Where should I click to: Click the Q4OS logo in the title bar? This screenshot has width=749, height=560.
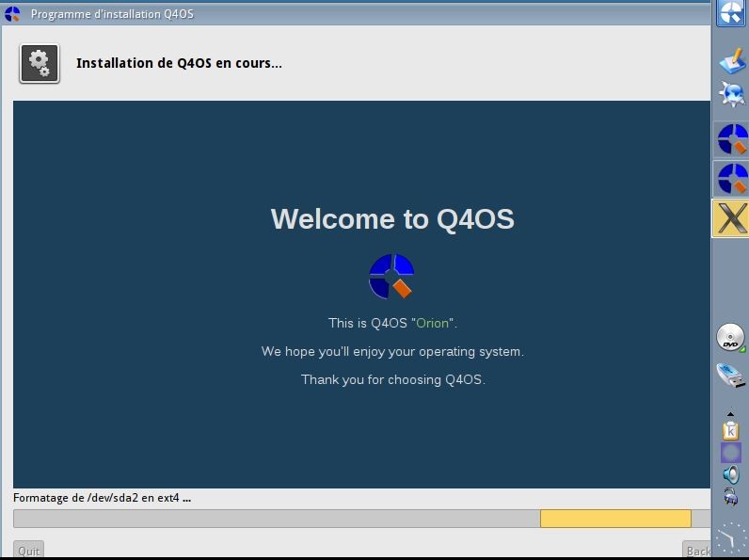pyautogui.click(x=12, y=14)
